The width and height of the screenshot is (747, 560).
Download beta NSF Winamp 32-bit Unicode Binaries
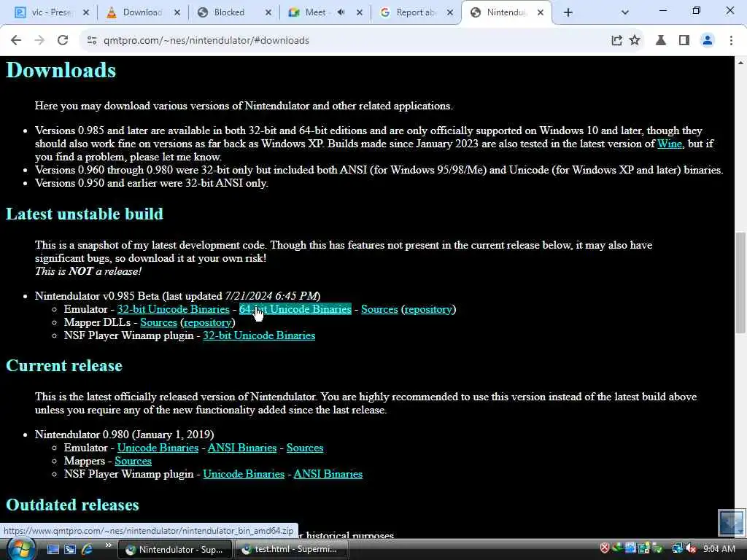click(x=259, y=335)
